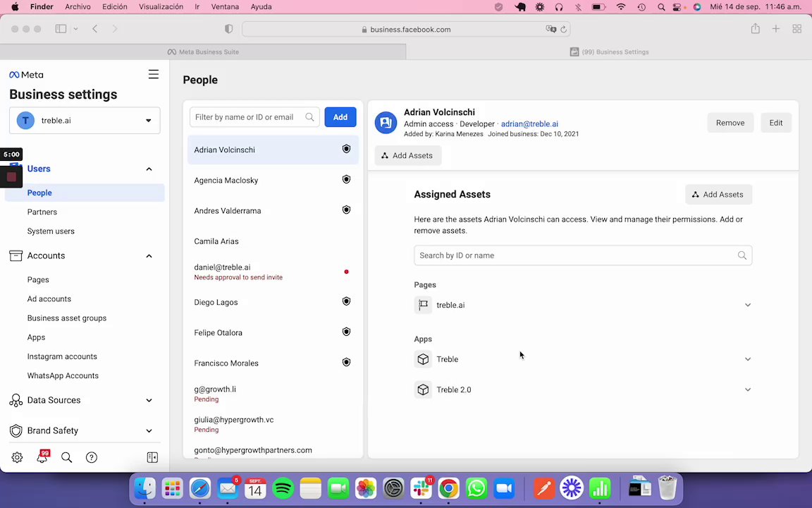The height and width of the screenshot is (508, 812).
Task: Expand the treble.ai page permissions chevron
Action: pos(748,305)
